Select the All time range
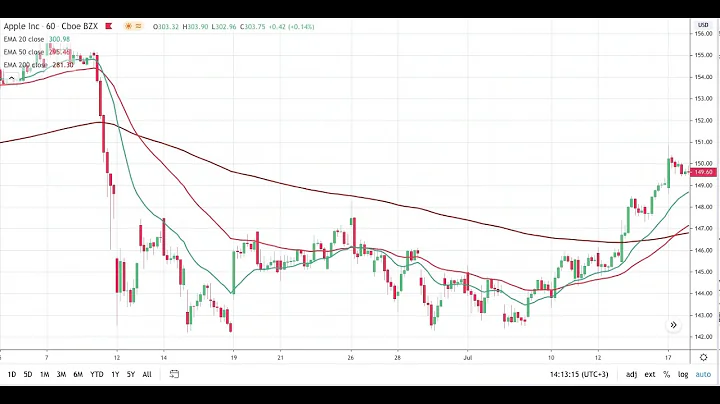 point(147,375)
